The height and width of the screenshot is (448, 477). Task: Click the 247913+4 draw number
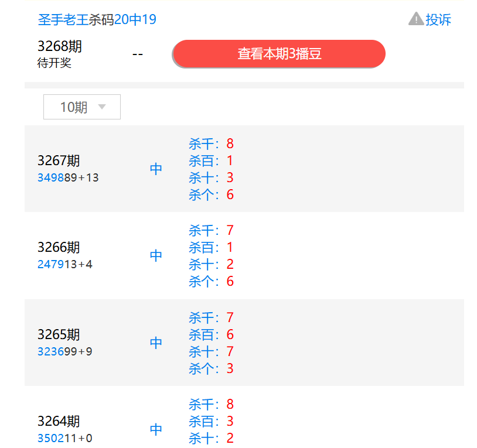(64, 264)
